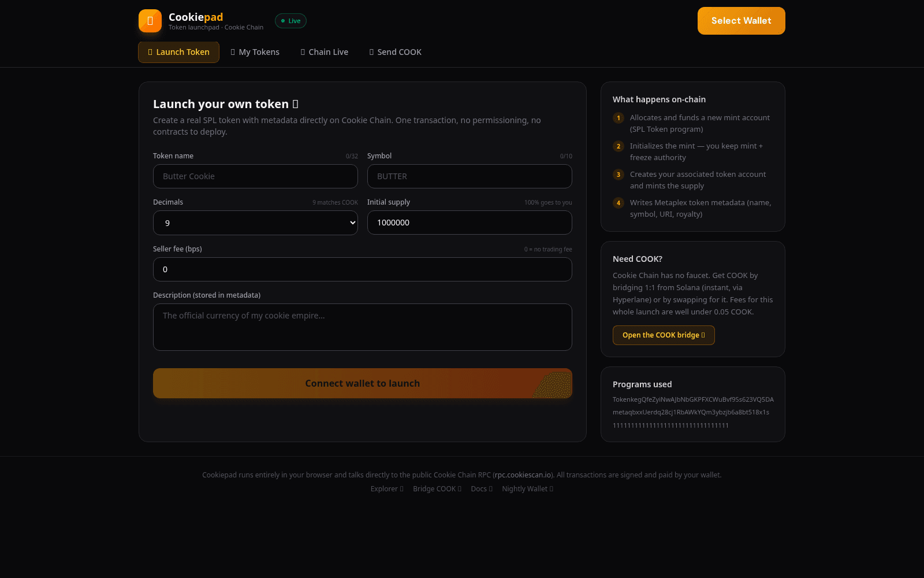Open the Bridge COOK footer link
This screenshot has height=578, width=924.
pos(437,489)
